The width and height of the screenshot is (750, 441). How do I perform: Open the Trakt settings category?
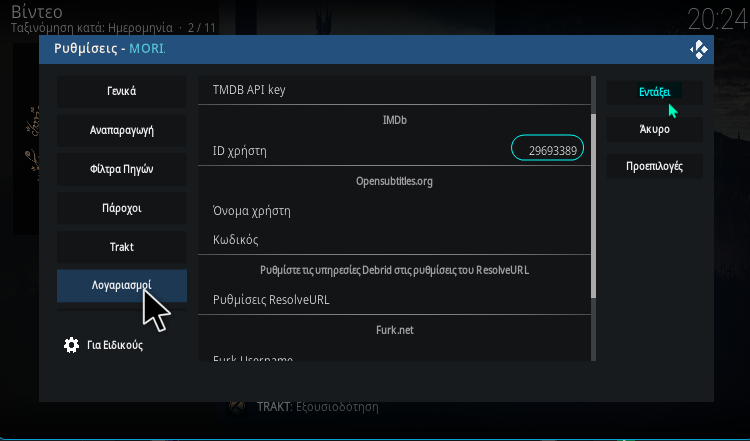click(121, 247)
